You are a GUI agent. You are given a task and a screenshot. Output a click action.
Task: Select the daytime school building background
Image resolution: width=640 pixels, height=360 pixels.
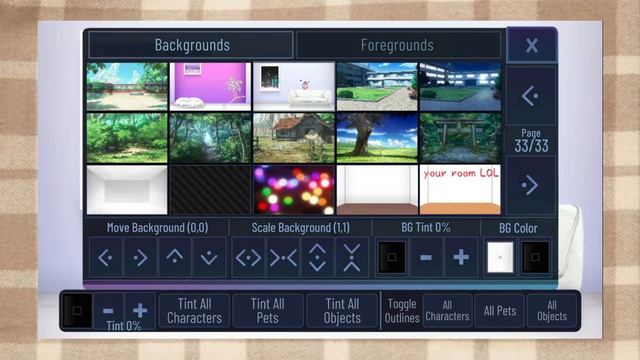click(377, 87)
